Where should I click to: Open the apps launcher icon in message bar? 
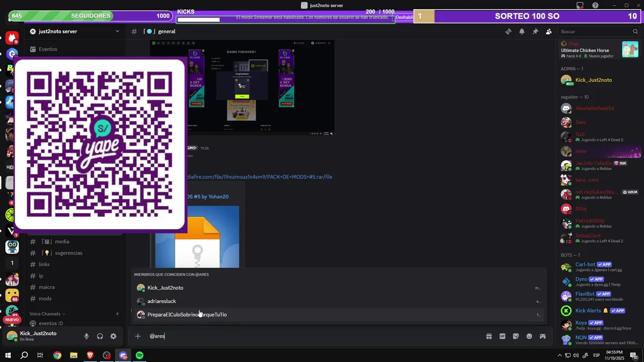click(x=543, y=336)
